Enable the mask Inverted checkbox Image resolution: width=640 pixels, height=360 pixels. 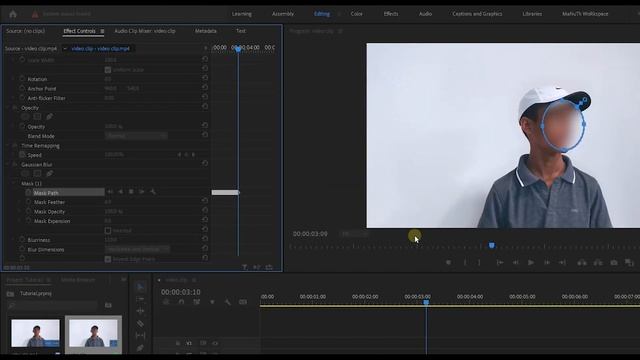[108, 231]
